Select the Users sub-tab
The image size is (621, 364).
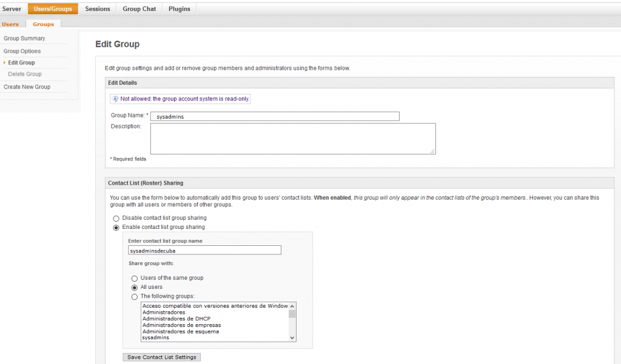click(10, 24)
